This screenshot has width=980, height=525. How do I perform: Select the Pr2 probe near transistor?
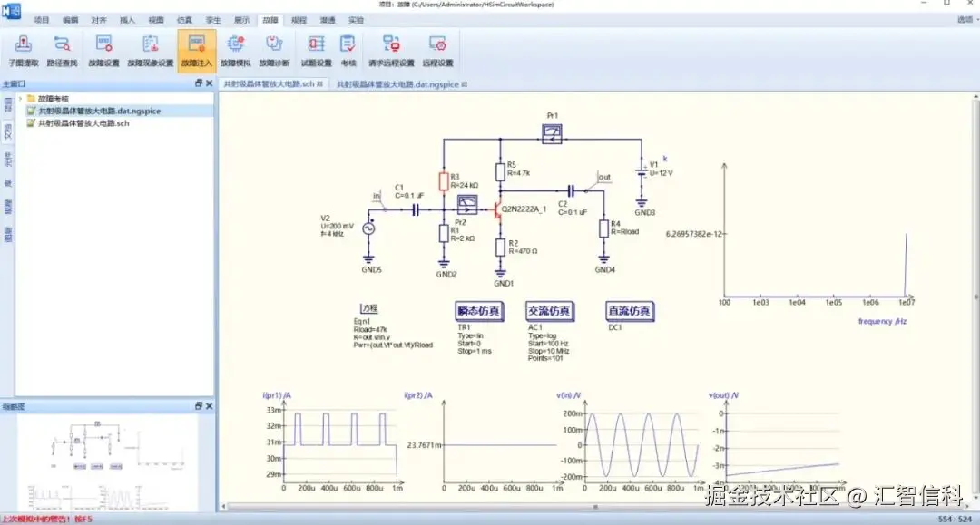click(x=467, y=204)
